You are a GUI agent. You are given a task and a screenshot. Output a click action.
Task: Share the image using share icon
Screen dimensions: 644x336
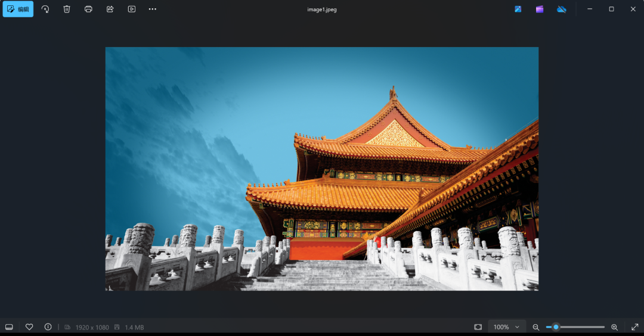(x=110, y=9)
